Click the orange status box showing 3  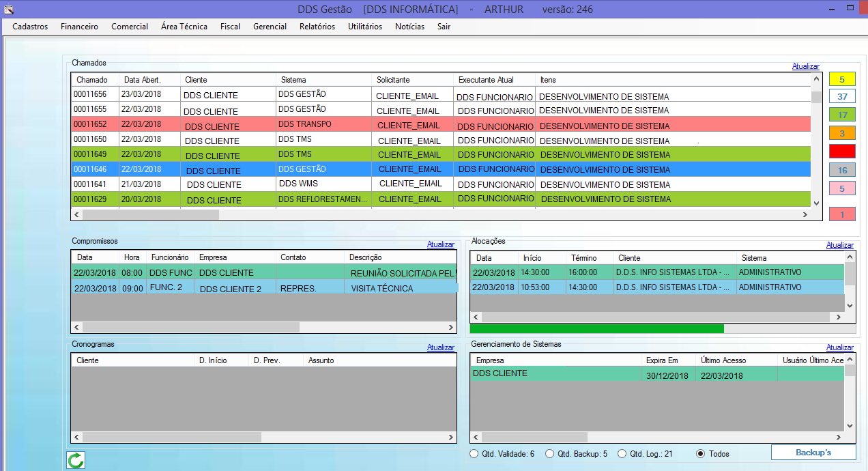tap(842, 134)
